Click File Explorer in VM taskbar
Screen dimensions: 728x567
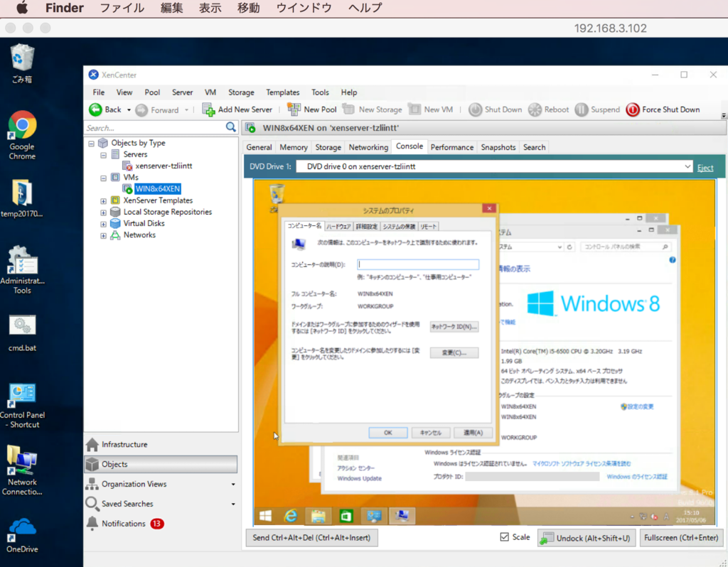(318, 516)
